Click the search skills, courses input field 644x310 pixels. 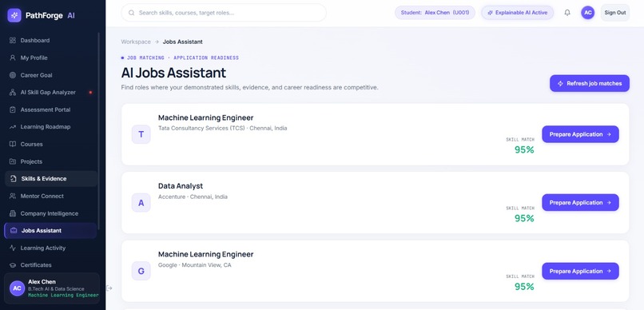pyautogui.click(x=224, y=13)
